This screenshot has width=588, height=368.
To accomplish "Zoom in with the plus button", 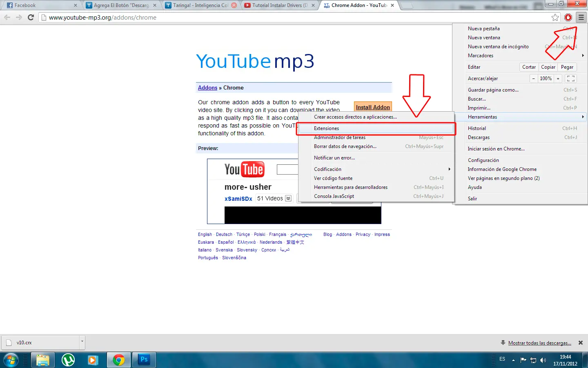I will pos(558,79).
